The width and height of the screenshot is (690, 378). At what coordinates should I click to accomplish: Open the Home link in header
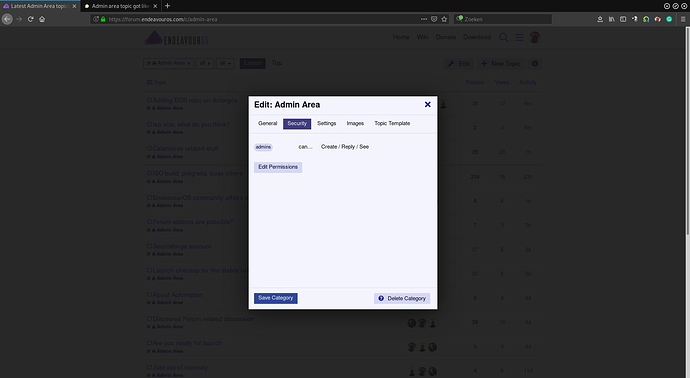pyautogui.click(x=401, y=37)
